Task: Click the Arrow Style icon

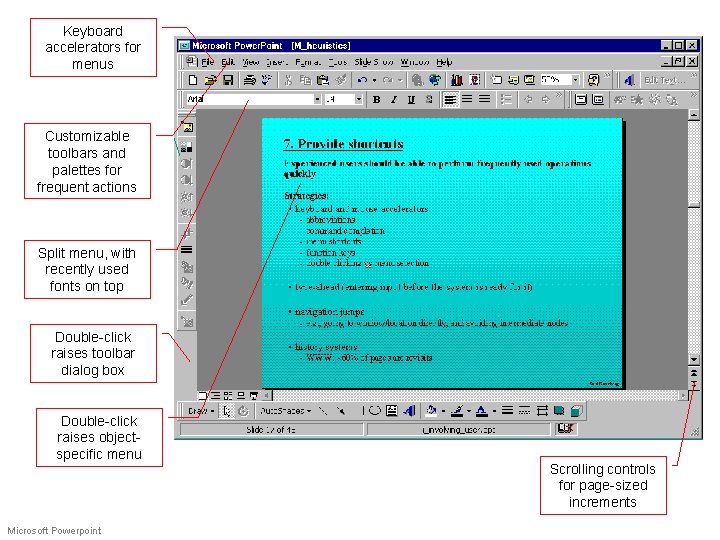Action: [x=542, y=411]
